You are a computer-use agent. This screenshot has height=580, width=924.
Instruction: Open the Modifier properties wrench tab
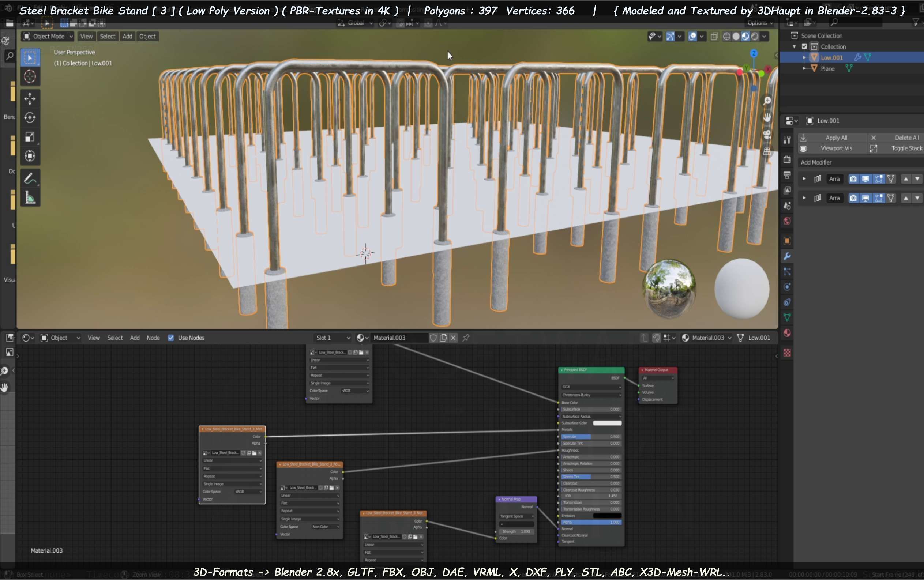tap(787, 256)
